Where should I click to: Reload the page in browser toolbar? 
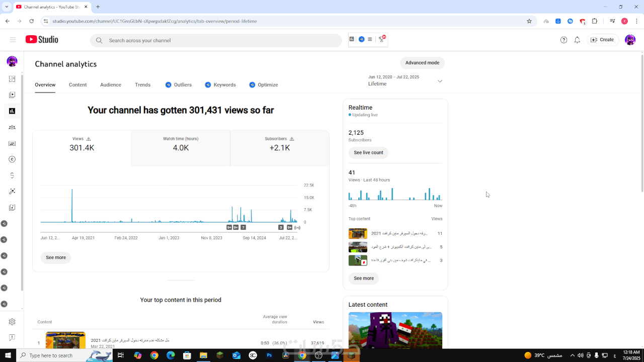[x=32, y=21]
